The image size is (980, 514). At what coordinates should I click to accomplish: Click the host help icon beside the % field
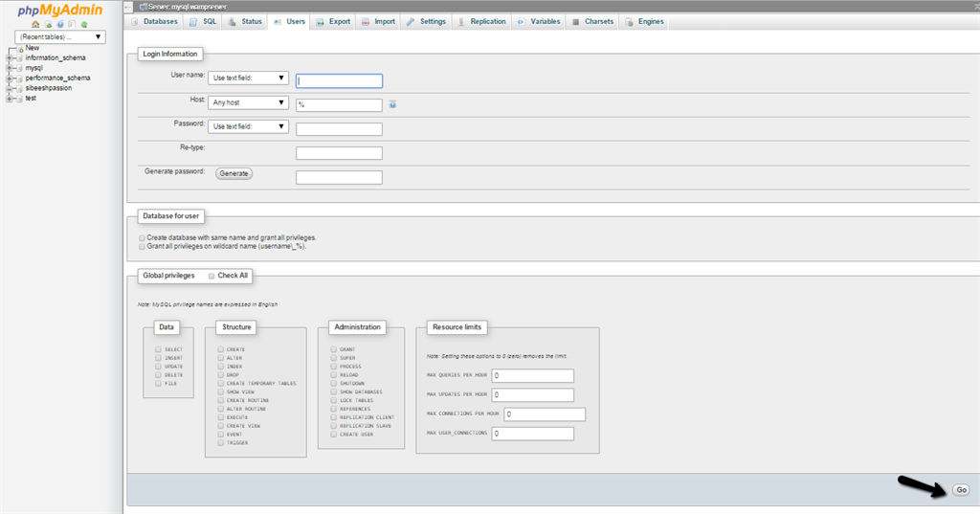click(392, 104)
